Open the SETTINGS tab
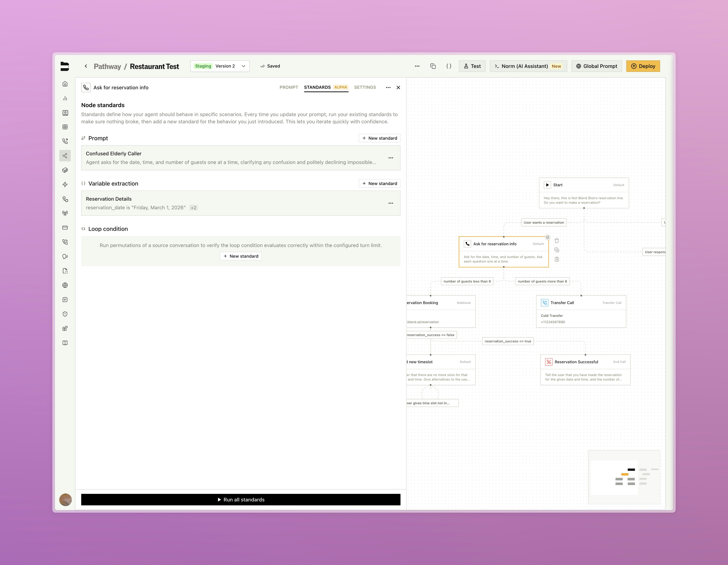This screenshot has width=728, height=565. click(x=365, y=87)
